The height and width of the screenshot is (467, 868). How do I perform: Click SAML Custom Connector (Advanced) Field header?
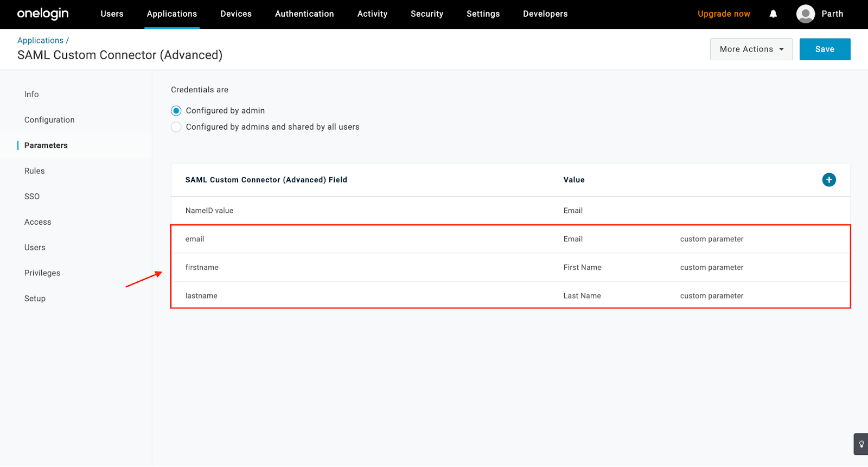point(266,180)
